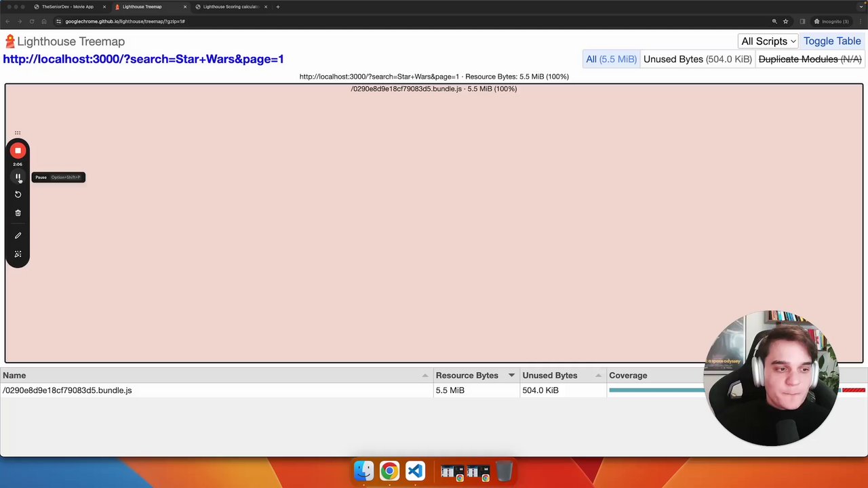Pause the screen recording
Image resolution: width=868 pixels, height=488 pixels.
[18, 177]
